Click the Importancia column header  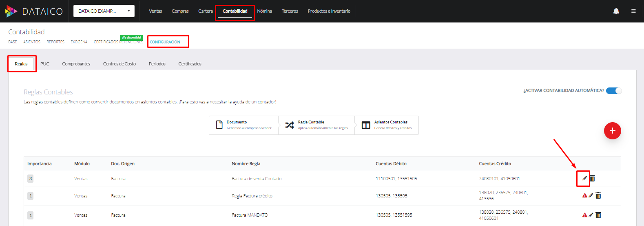[x=40, y=163]
